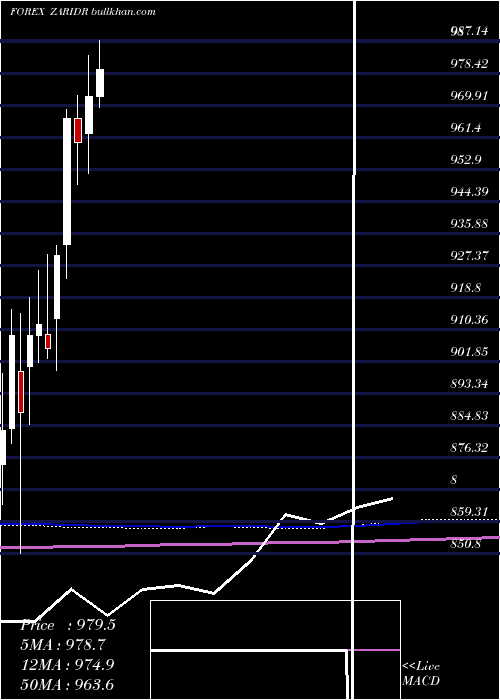Click the pink 50MA line
The width and height of the screenshot is (500, 700).
[250, 542]
